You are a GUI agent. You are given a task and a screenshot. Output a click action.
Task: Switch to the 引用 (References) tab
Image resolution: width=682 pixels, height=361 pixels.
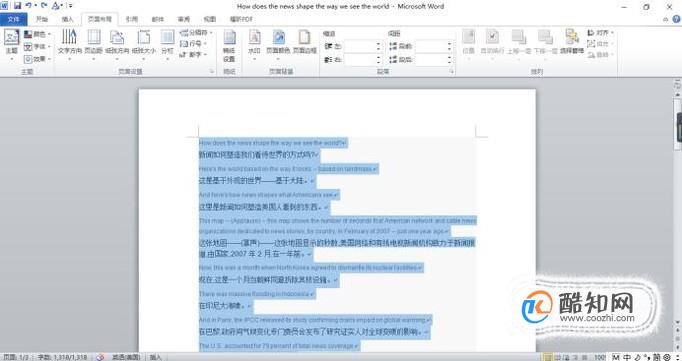click(x=132, y=19)
